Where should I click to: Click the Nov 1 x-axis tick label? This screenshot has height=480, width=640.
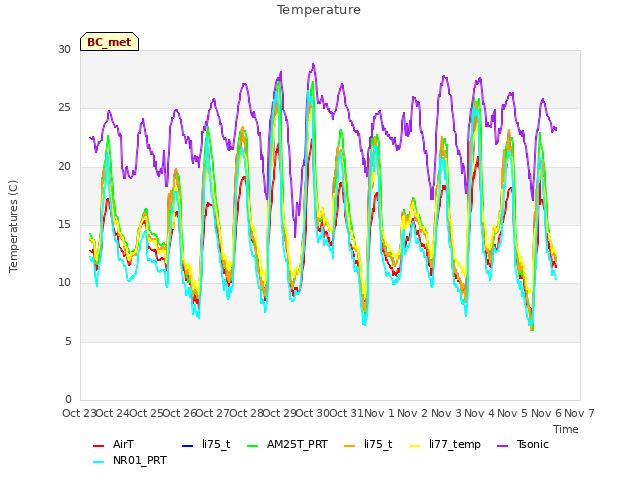click(x=379, y=413)
